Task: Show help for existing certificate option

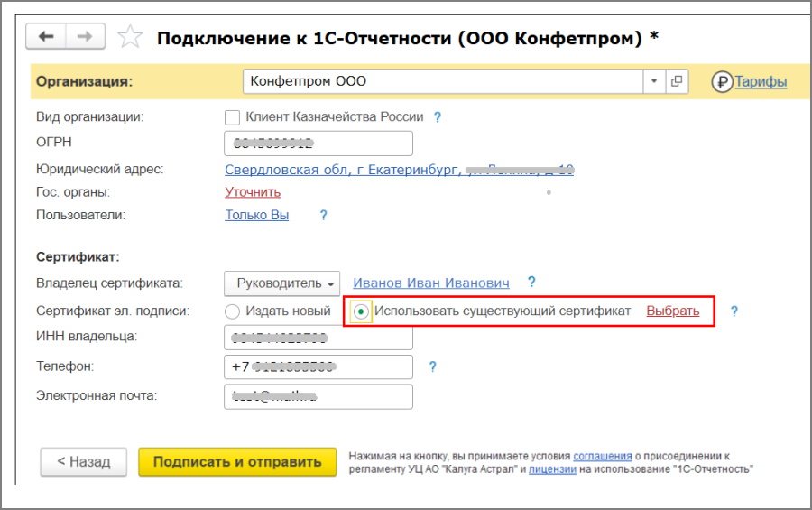Action: click(x=734, y=311)
